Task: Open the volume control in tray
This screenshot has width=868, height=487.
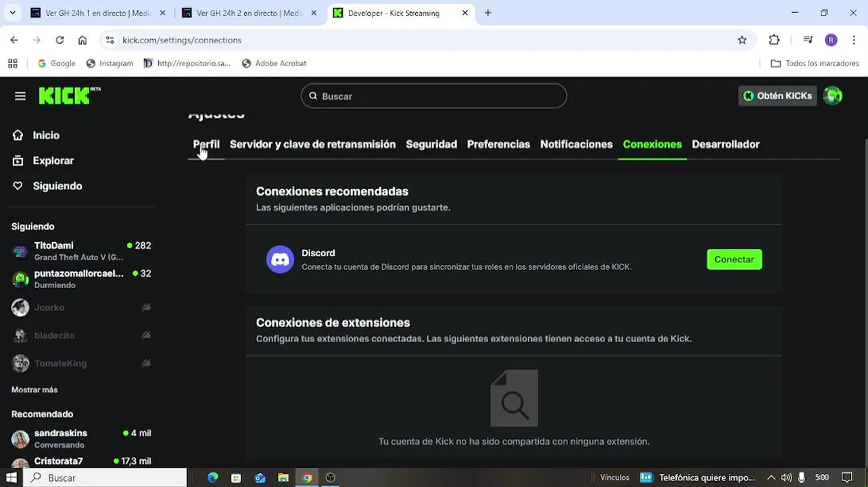Action: tap(786, 478)
